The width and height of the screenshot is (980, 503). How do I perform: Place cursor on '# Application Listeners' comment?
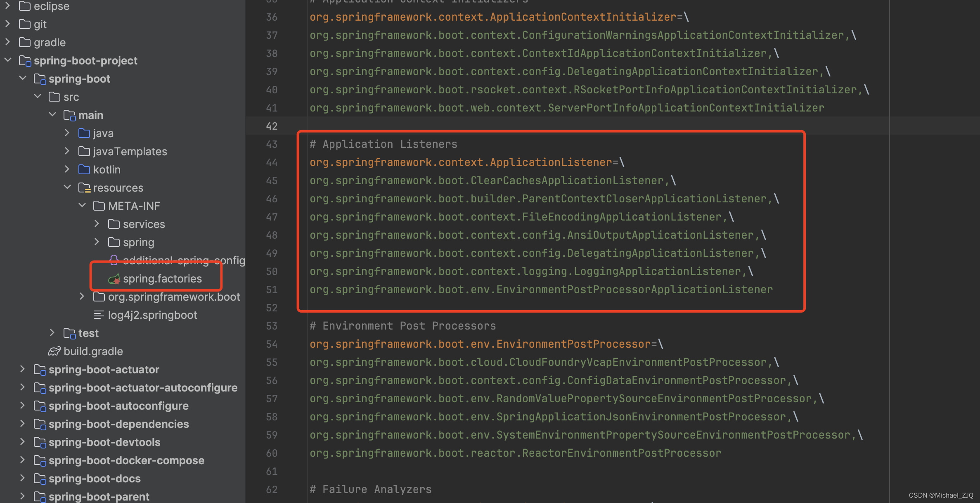383,144
